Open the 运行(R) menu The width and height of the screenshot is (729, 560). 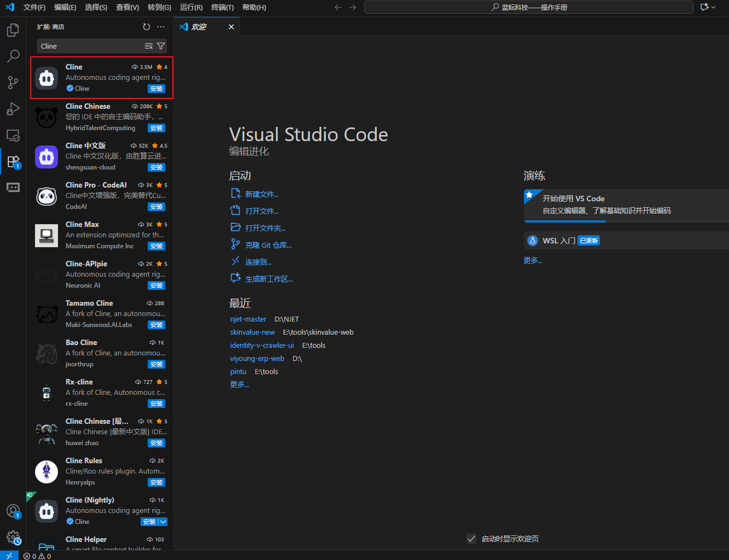pyautogui.click(x=191, y=7)
